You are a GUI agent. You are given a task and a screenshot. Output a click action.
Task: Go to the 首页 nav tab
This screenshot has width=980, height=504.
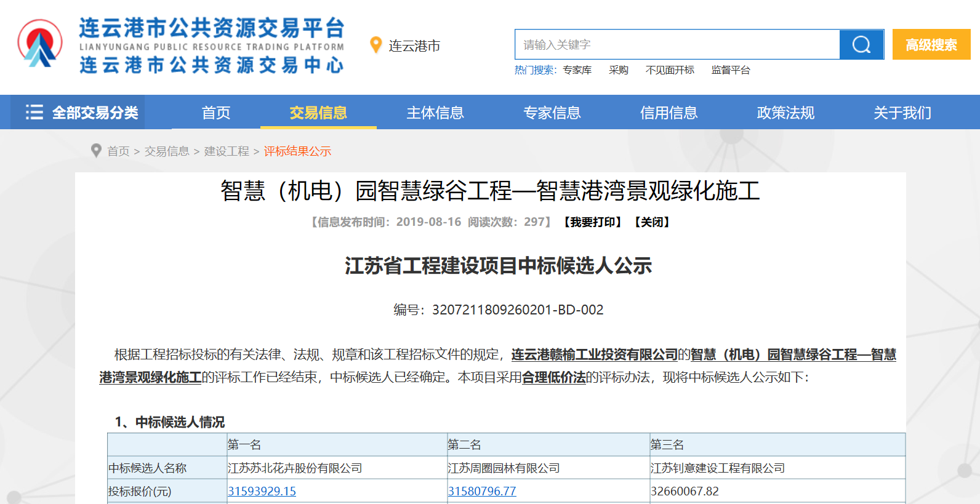[216, 113]
